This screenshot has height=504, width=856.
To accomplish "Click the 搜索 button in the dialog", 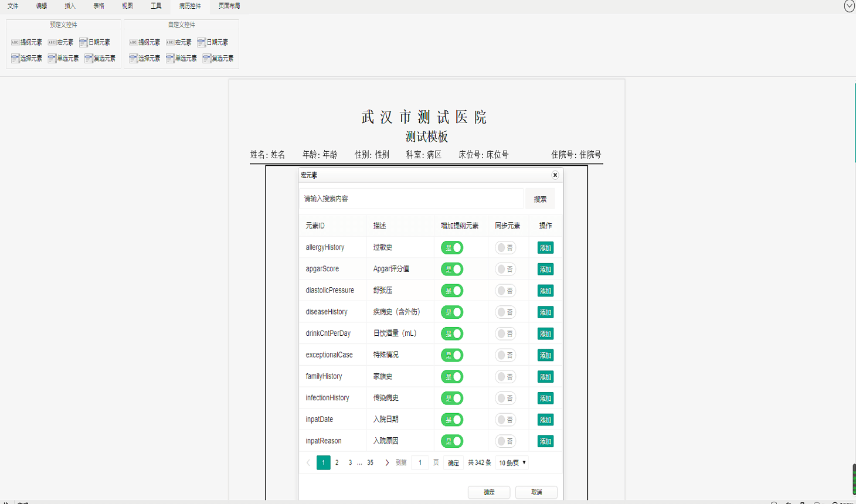I will 539,199.
